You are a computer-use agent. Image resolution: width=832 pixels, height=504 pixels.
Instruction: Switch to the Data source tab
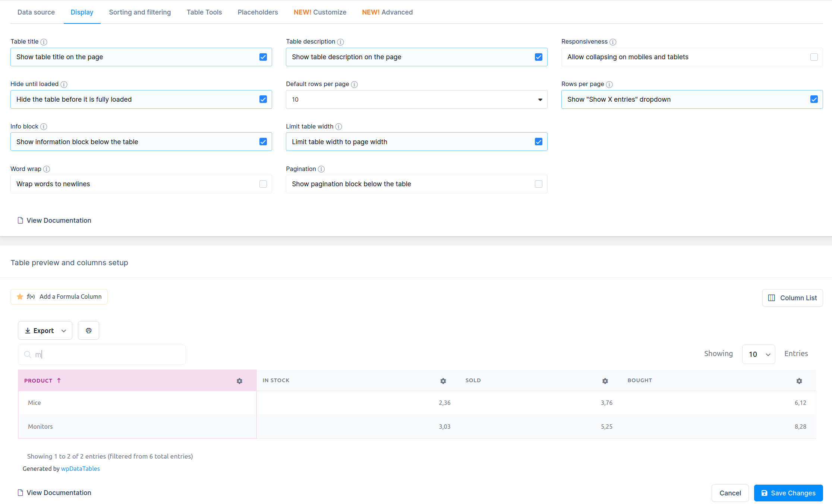pyautogui.click(x=36, y=12)
